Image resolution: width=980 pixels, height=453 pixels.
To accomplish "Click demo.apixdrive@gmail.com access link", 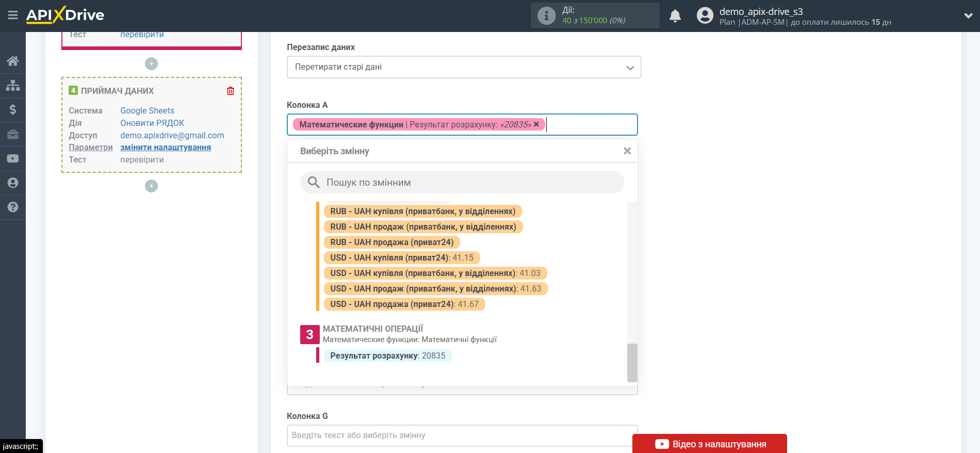I will tap(172, 135).
